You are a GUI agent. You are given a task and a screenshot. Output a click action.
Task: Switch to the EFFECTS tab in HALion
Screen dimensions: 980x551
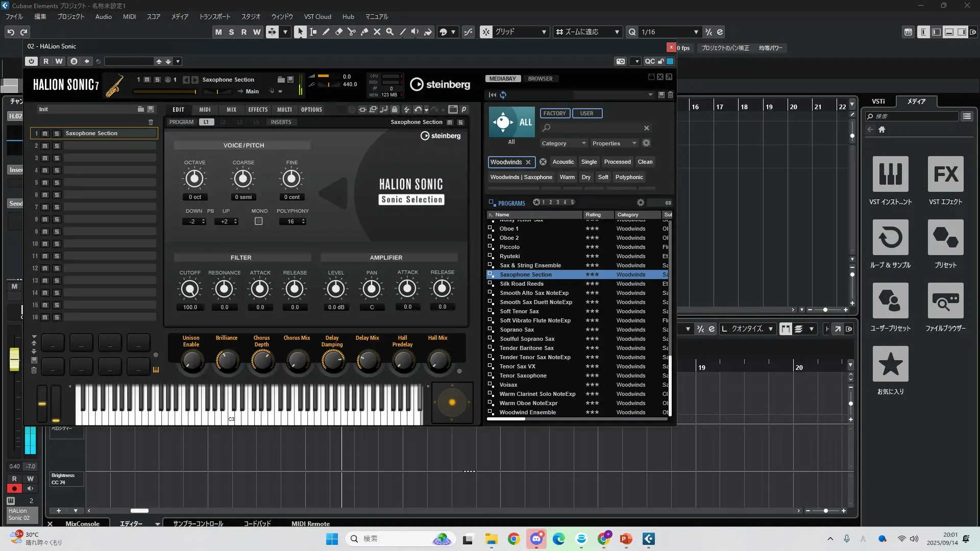pyautogui.click(x=258, y=110)
